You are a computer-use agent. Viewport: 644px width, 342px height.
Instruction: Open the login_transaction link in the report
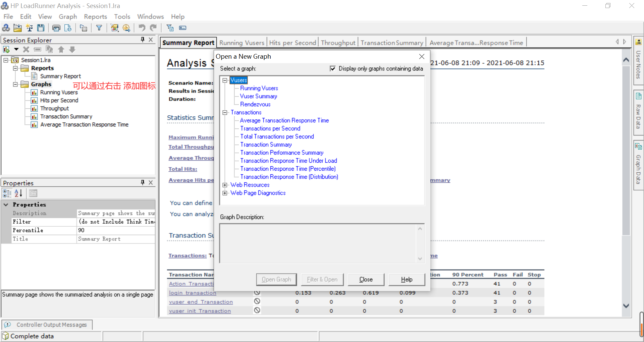193,293
